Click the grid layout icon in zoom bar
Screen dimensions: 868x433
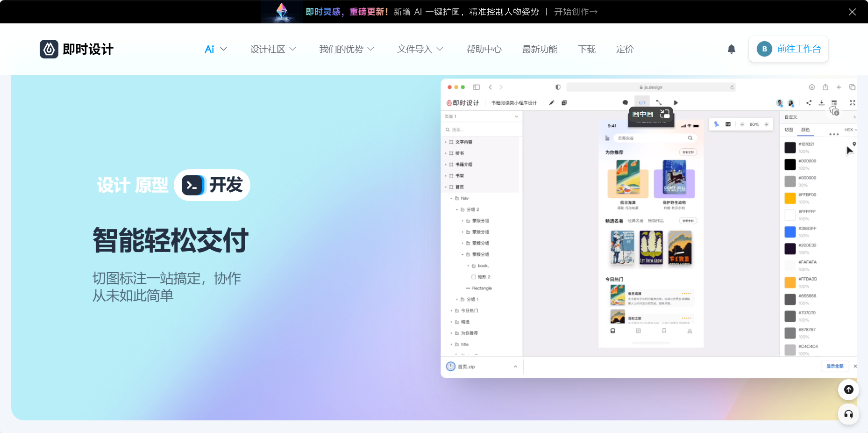[x=728, y=124]
